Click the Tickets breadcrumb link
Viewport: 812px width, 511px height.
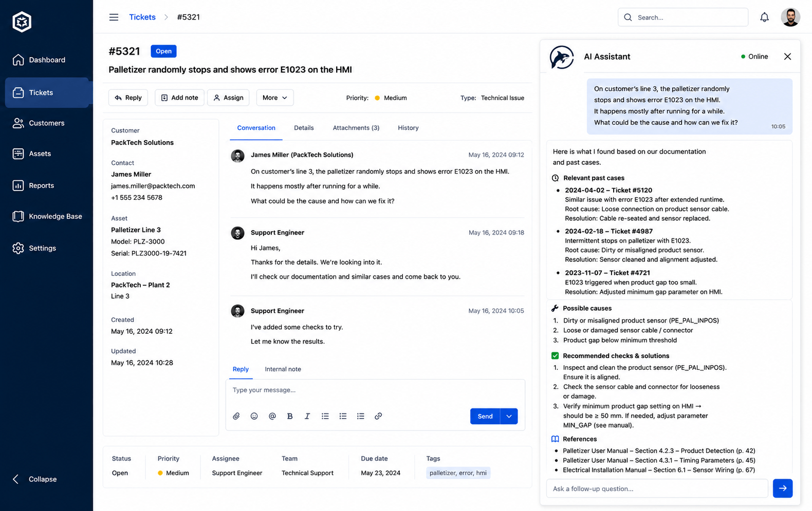(142, 17)
